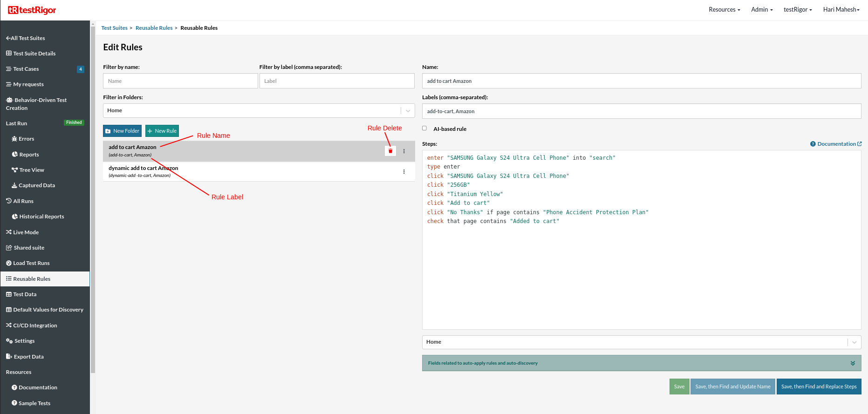
Task: Open the Resources menu in top bar
Action: point(724,10)
